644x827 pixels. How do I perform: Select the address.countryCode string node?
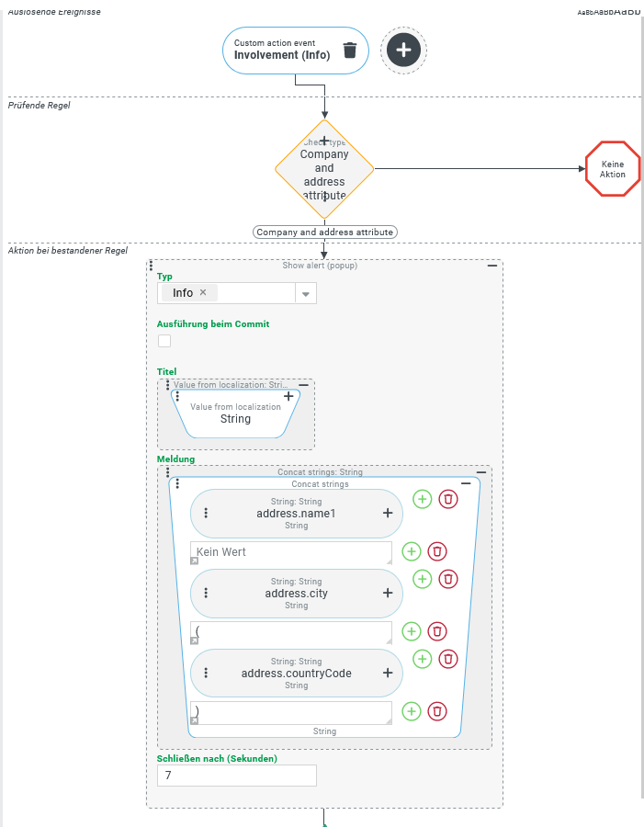[297, 674]
